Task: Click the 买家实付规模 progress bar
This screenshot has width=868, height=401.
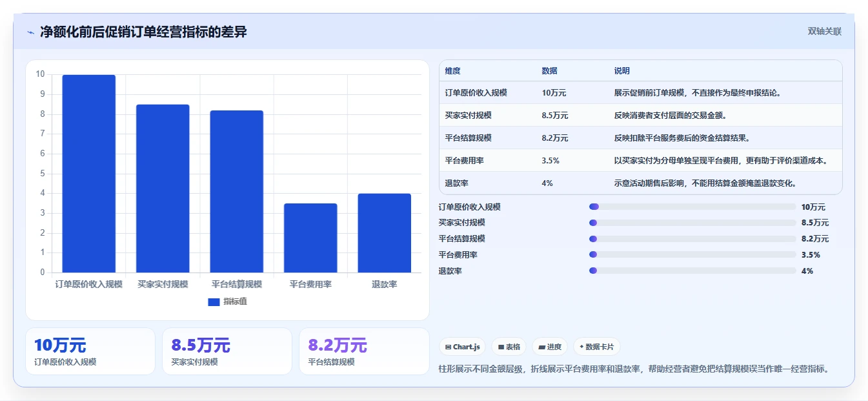Action: [x=692, y=223]
